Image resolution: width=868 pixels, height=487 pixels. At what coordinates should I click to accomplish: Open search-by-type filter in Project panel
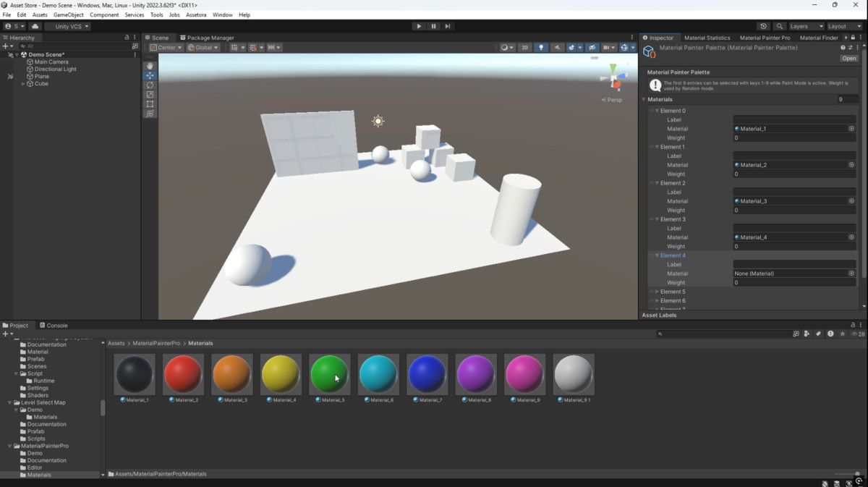[x=807, y=334]
